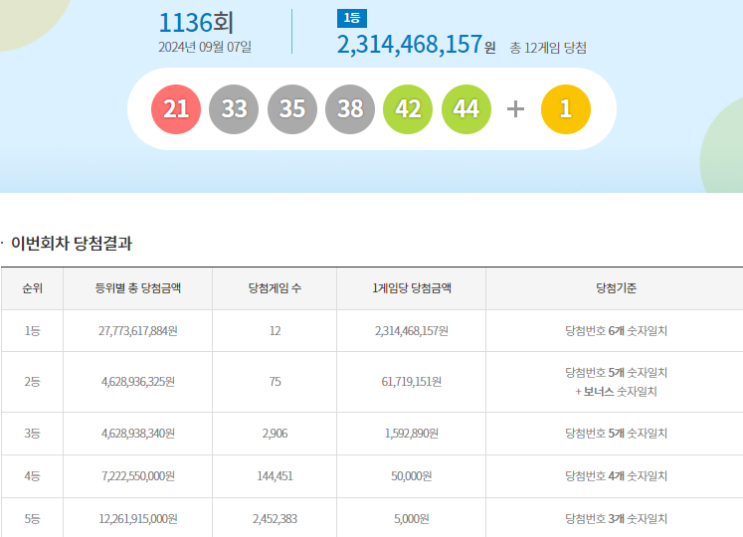
Task: Click the text 총 12게임 당첨
Action: coord(548,48)
